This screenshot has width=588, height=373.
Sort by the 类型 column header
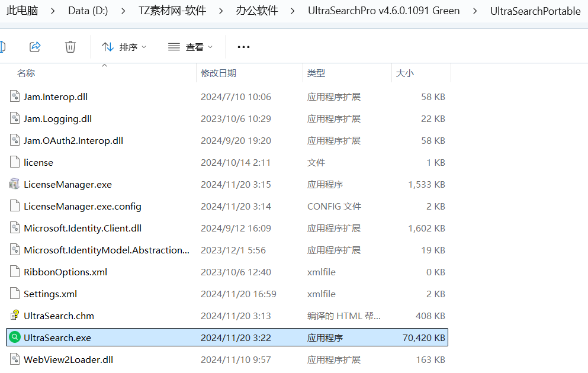click(x=316, y=73)
